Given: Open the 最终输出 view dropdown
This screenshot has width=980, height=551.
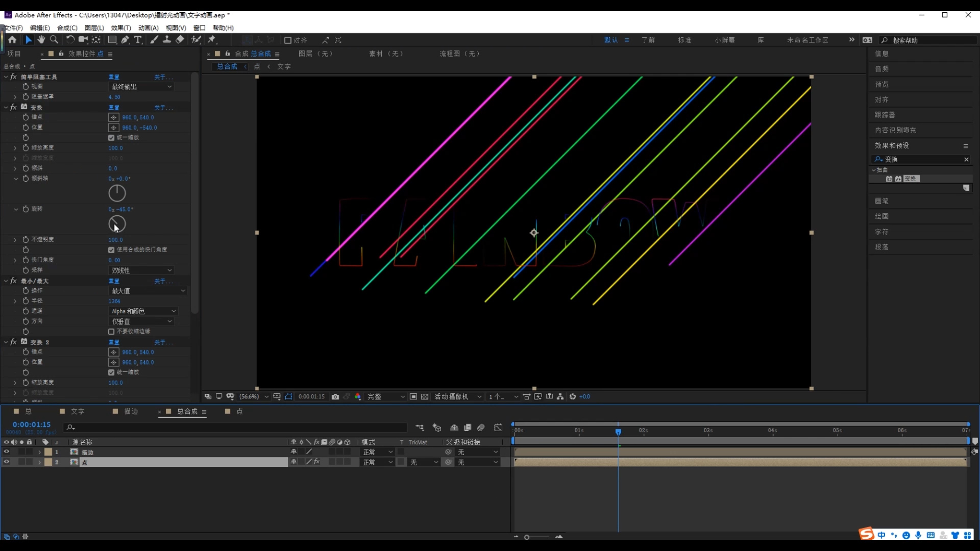Looking at the screenshot, I should [x=141, y=87].
